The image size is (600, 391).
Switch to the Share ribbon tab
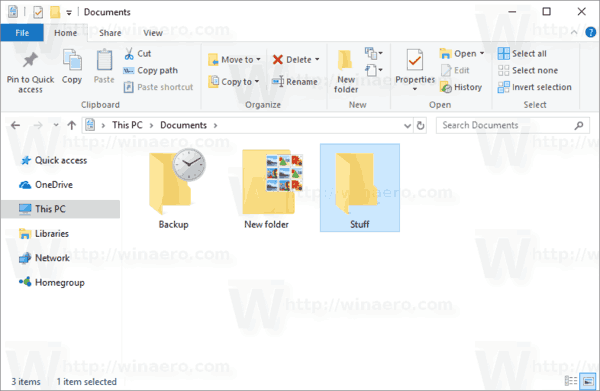click(110, 33)
